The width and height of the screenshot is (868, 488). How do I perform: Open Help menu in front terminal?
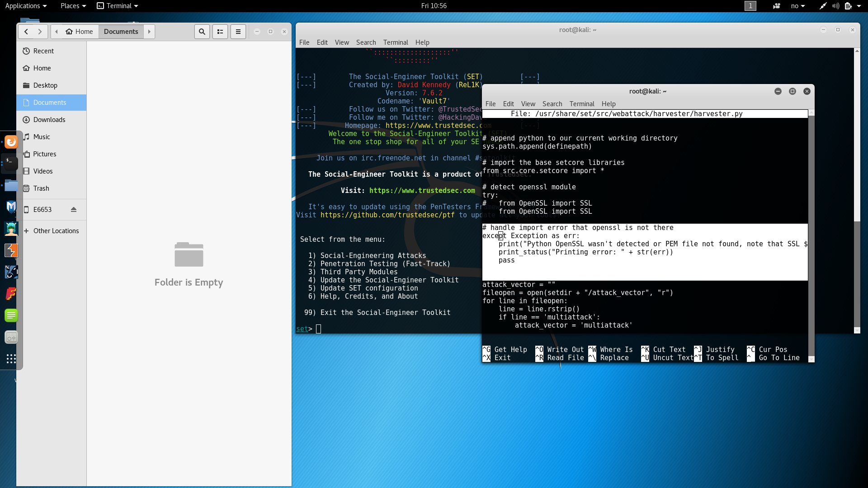[x=609, y=104]
